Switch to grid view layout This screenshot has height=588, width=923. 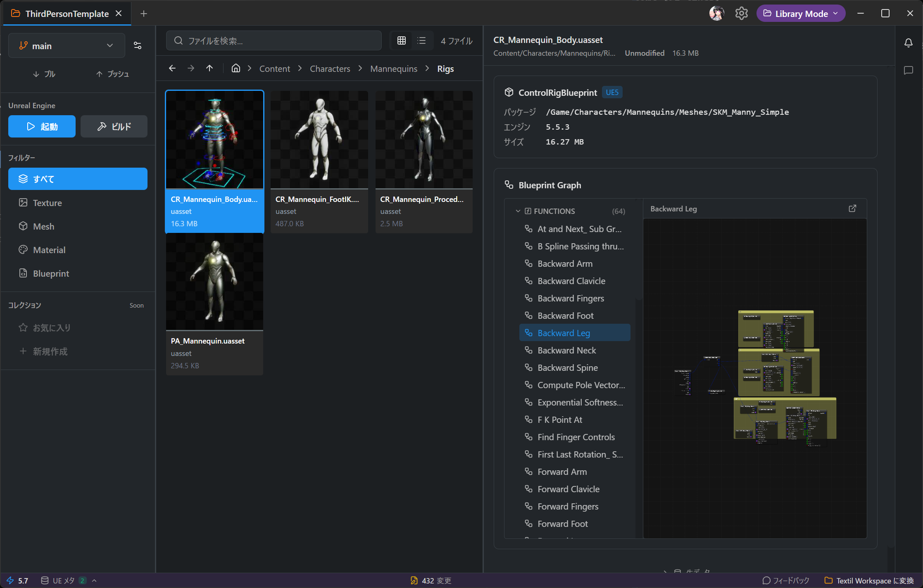coord(401,40)
